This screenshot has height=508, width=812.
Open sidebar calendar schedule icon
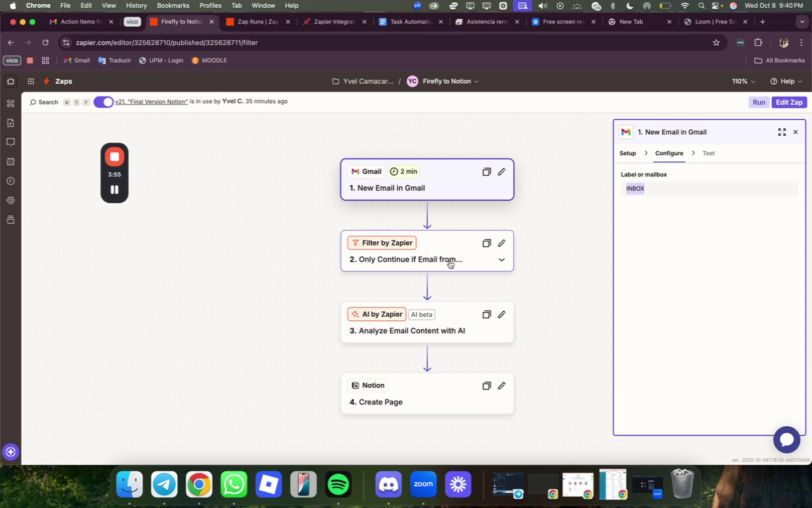pos(11,162)
